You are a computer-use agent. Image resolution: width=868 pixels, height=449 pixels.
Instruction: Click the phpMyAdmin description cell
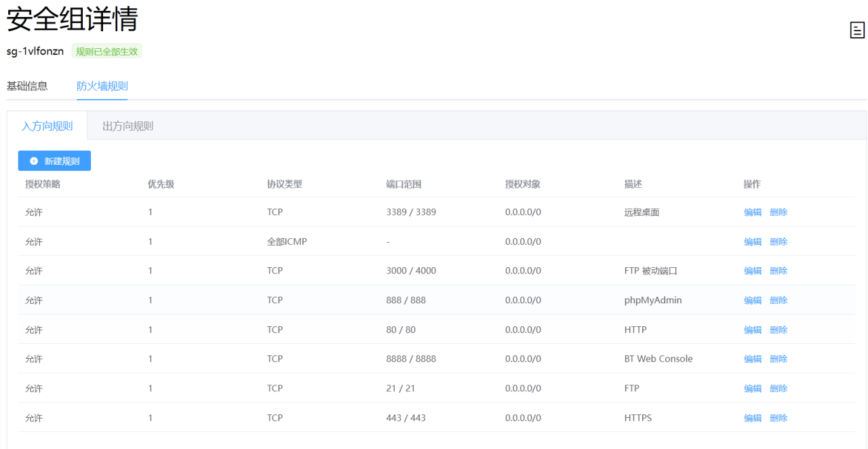point(653,300)
